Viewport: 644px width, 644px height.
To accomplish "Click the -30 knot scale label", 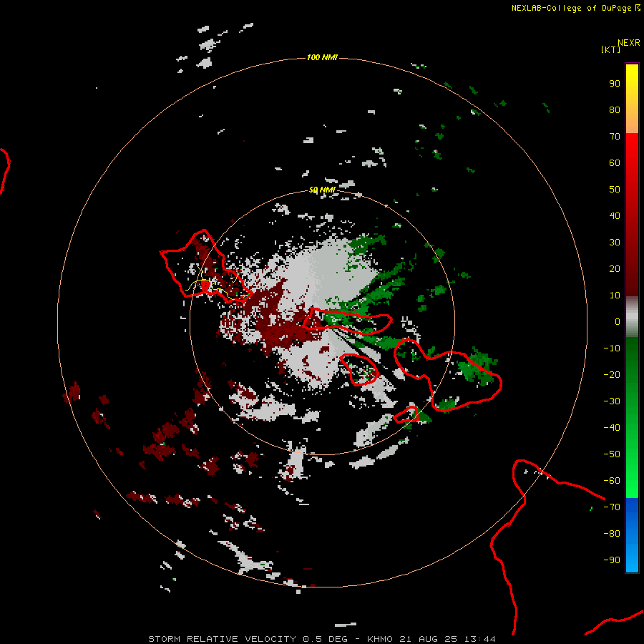I will (x=612, y=401).
